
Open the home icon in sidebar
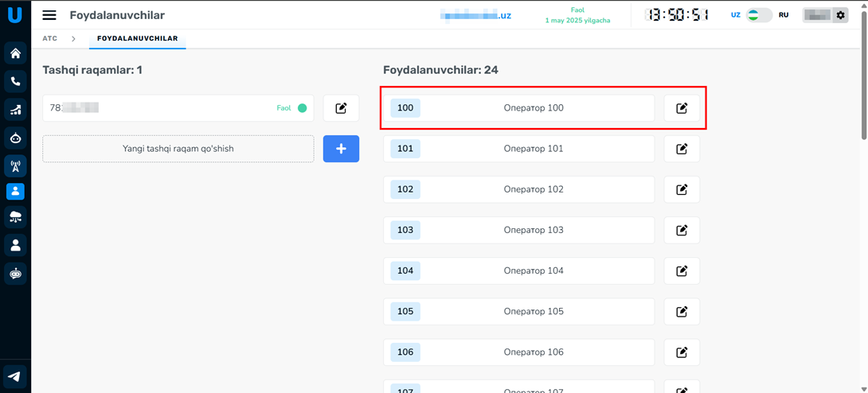pyautogui.click(x=15, y=53)
